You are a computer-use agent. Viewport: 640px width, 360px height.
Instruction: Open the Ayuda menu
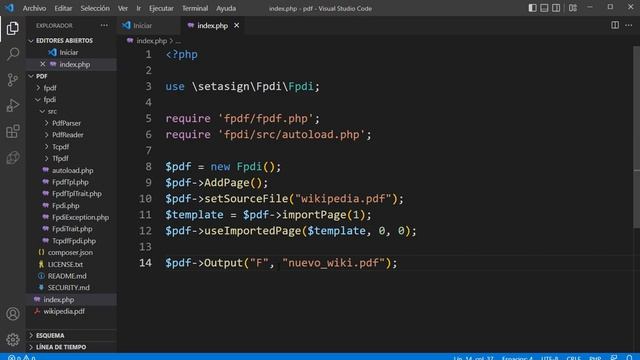tap(226, 8)
